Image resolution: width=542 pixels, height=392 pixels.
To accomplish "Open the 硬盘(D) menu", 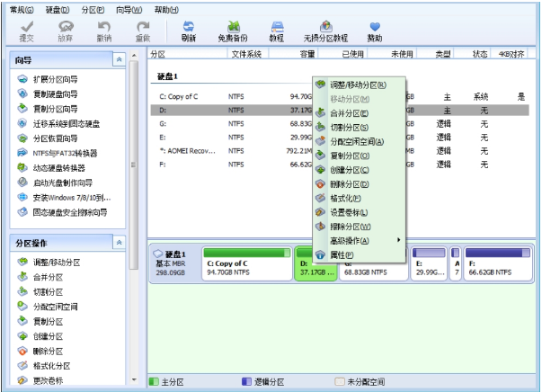I will click(x=58, y=10).
